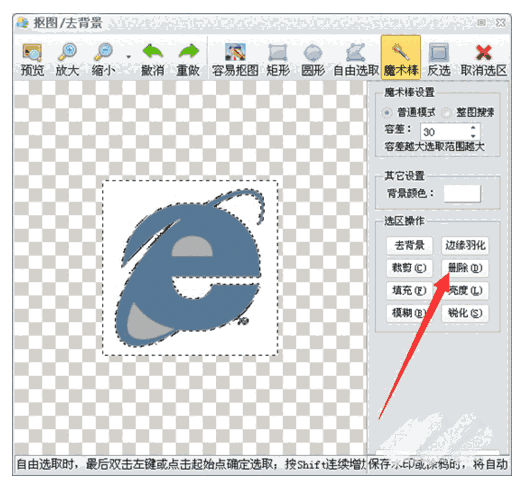Increase 容差 with up arrow
The width and height of the screenshot is (527, 483).
(474, 128)
